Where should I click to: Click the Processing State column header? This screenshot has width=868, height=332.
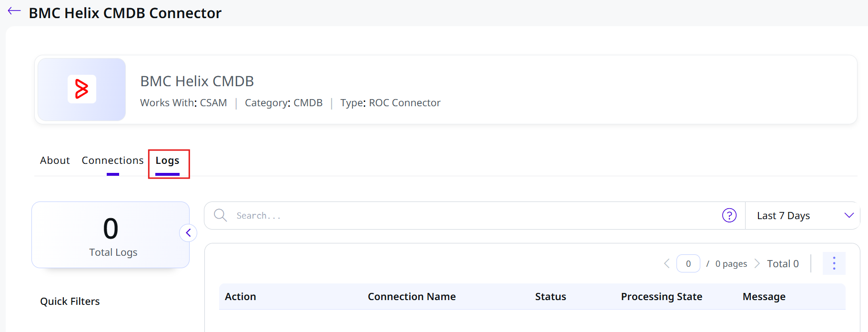pos(661,297)
